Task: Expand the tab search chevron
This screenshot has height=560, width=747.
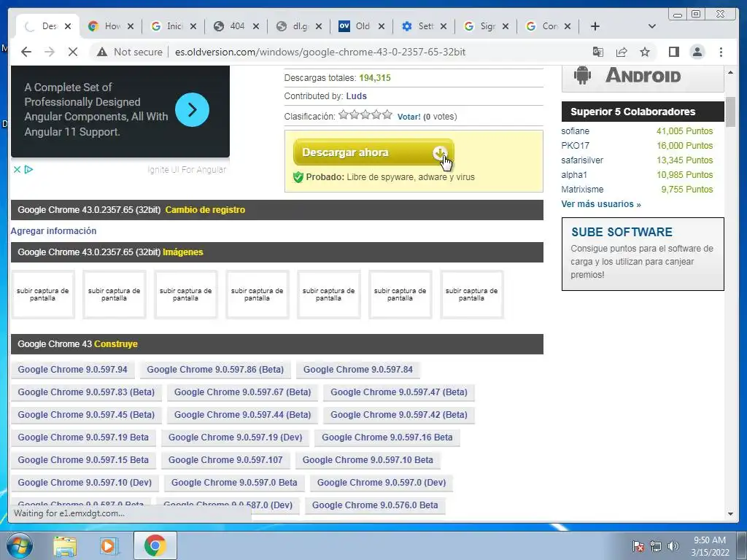Action: click(651, 26)
